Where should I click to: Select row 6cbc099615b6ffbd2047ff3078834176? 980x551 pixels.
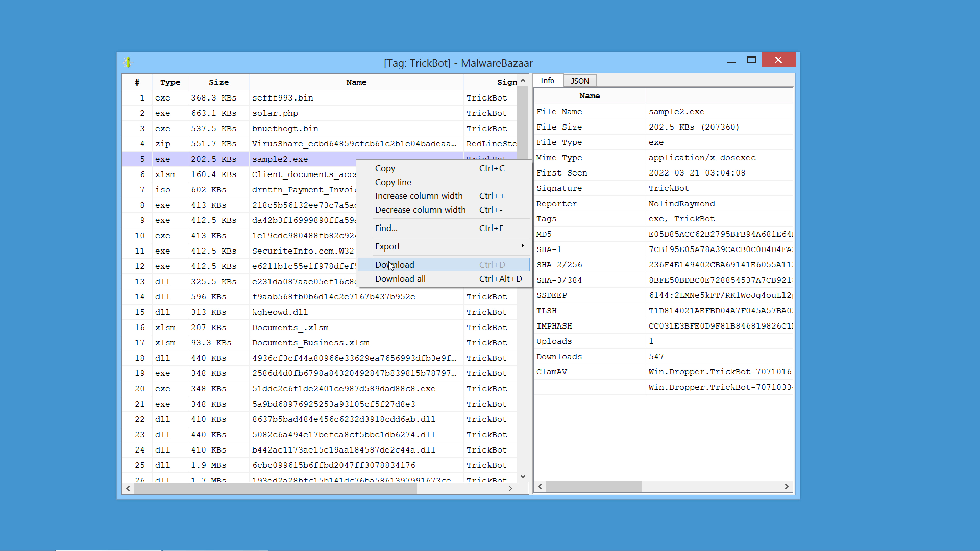pyautogui.click(x=320, y=465)
